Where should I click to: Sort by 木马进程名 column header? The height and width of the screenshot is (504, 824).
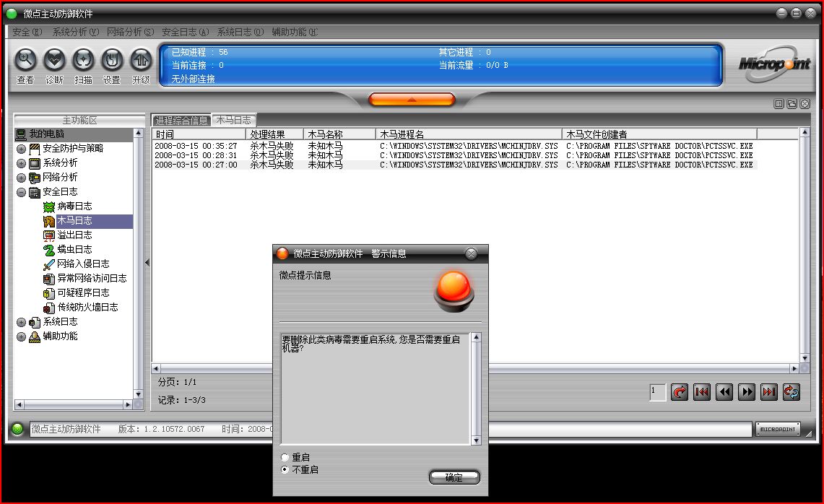coord(469,134)
